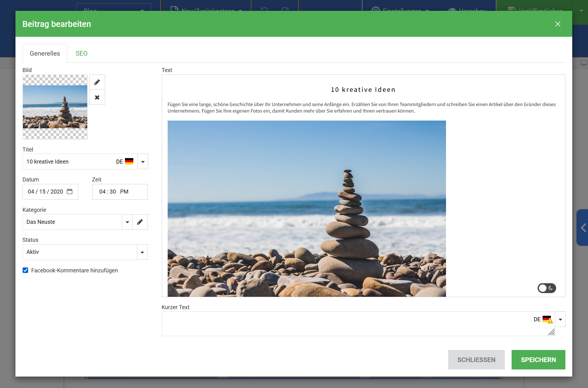Click the Zeit input field
This screenshot has height=388, width=588.
[120, 192]
